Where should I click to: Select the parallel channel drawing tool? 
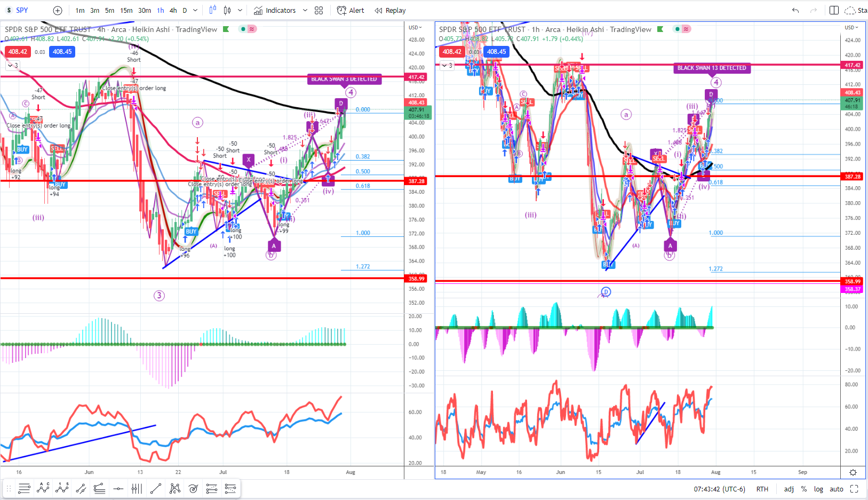(x=81, y=488)
